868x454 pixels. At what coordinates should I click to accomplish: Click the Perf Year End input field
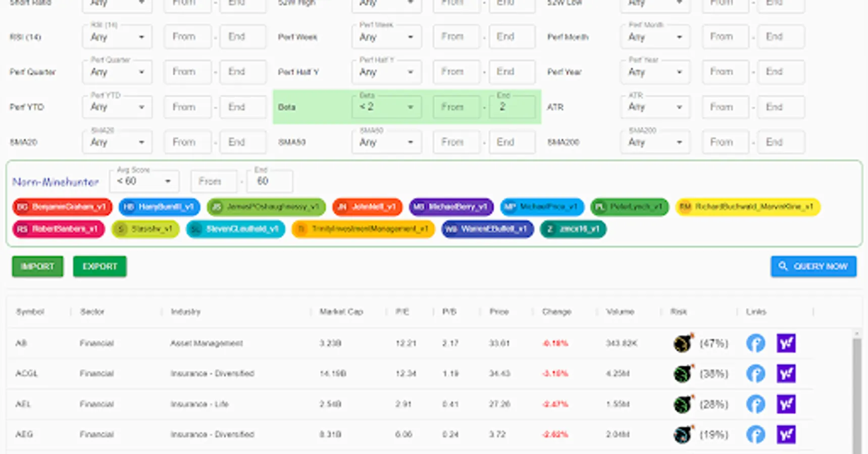pyautogui.click(x=781, y=72)
